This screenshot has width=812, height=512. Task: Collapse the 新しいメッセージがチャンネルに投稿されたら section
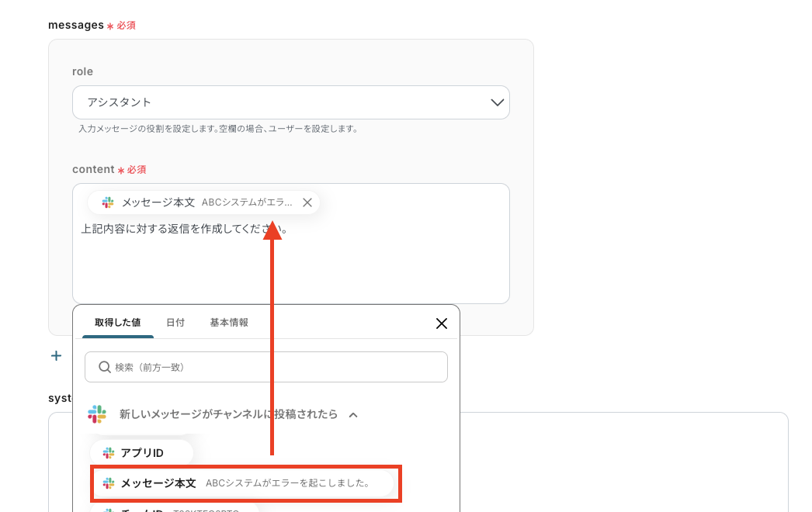353,414
